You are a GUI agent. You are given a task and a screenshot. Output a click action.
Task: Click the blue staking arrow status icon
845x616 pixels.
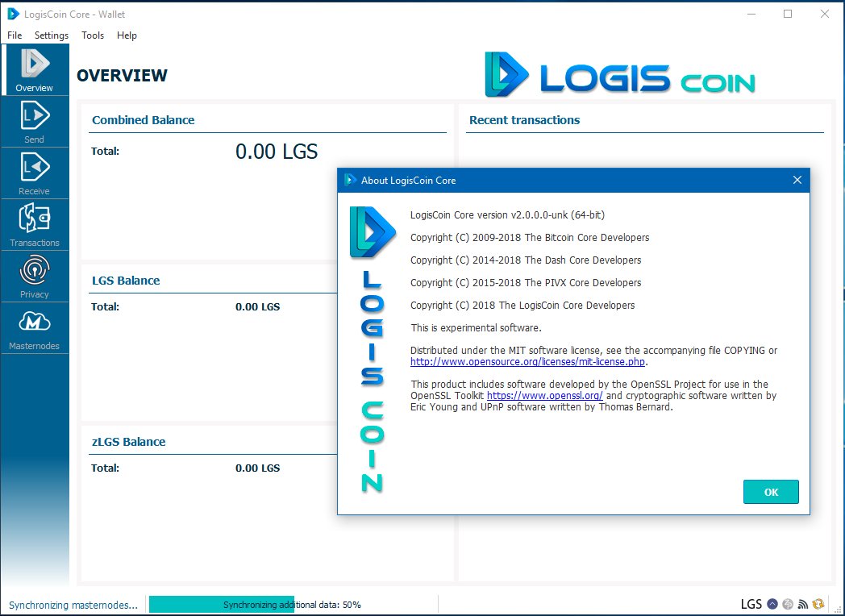(772, 604)
